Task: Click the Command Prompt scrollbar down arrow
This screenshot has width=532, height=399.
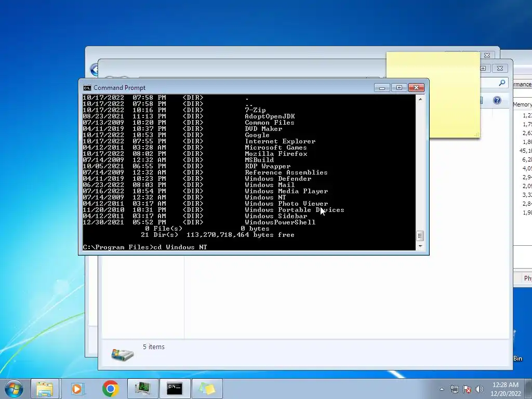Action: (x=420, y=246)
